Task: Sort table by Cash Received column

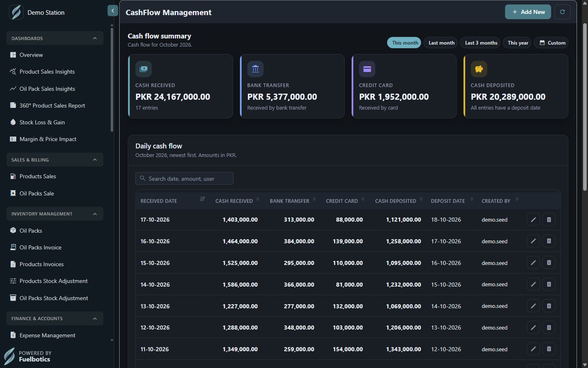Action: click(x=237, y=201)
